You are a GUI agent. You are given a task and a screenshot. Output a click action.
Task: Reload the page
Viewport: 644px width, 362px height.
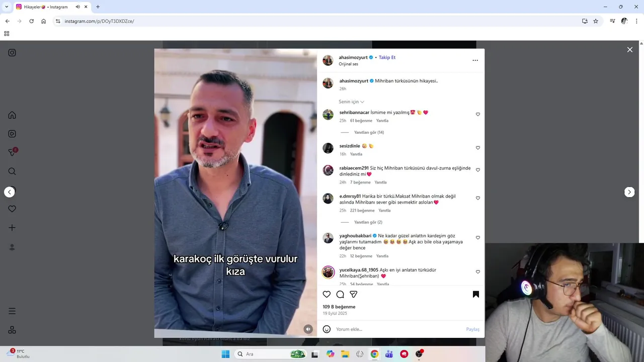click(x=31, y=21)
